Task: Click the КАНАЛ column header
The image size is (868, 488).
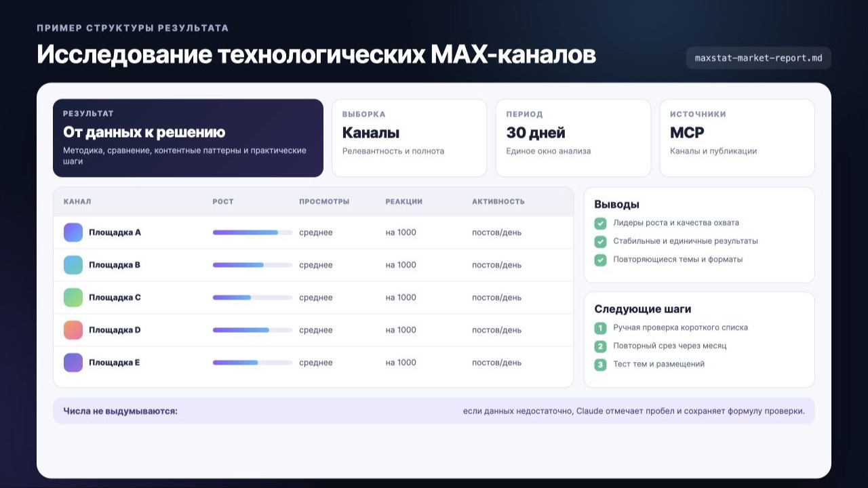Action: click(77, 202)
